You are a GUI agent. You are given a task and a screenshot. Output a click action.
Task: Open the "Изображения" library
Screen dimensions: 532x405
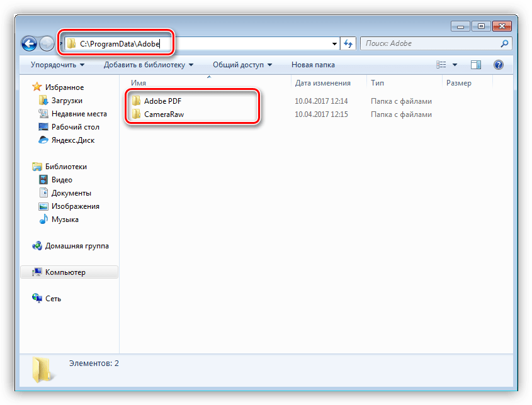pyautogui.click(x=76, y=206)
